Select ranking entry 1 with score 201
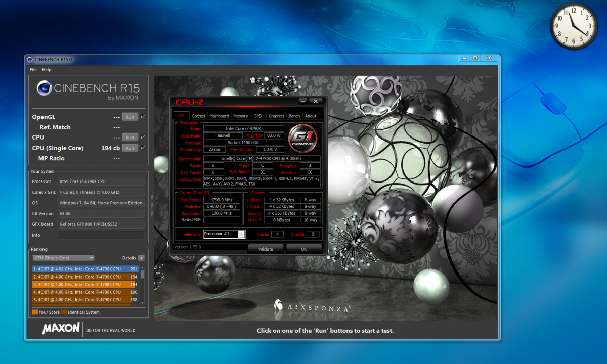This screenshot has width=607, height=364. point(85,269)
